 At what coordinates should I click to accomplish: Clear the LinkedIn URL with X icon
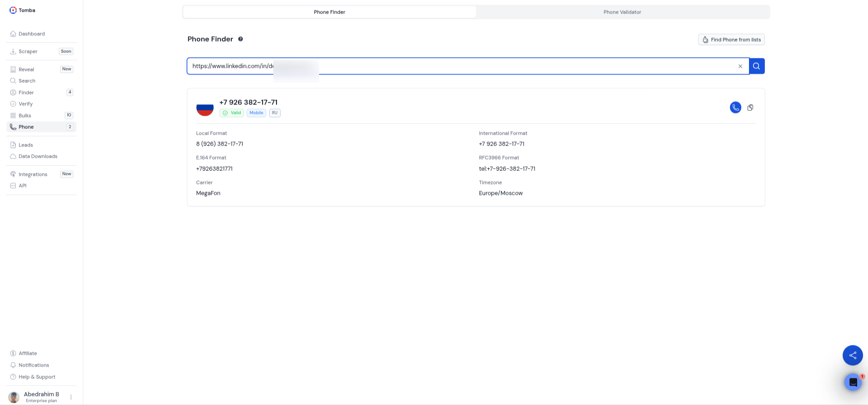click(740, 66)
